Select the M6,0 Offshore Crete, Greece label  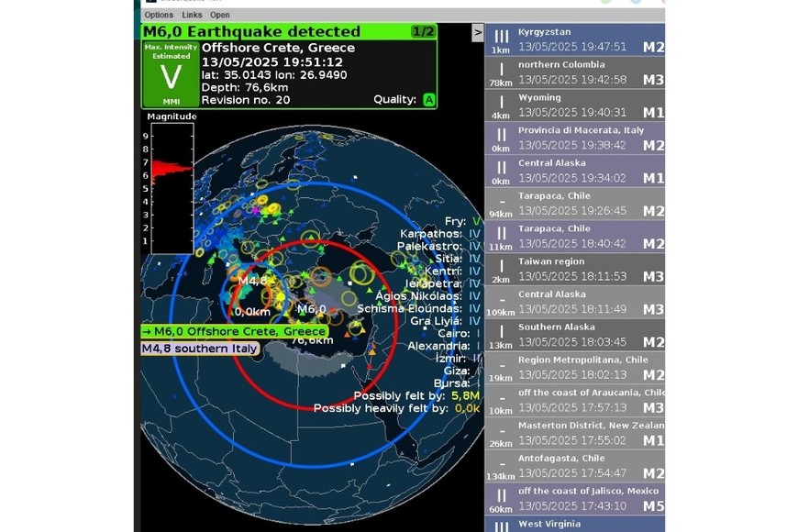coord(234,331)
